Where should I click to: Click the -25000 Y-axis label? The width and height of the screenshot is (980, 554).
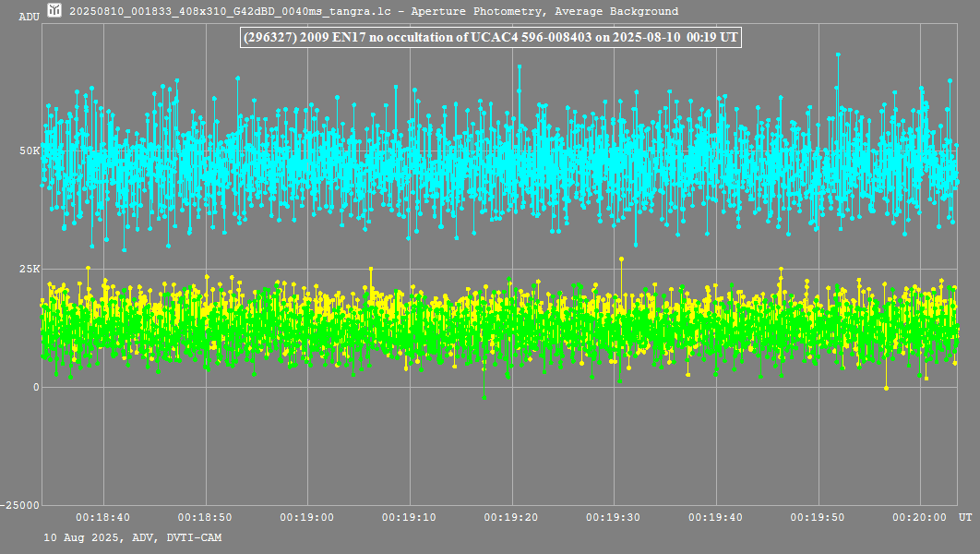[22, 505]
